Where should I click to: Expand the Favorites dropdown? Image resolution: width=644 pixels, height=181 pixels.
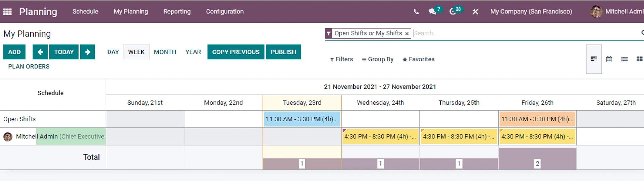(419, 59)
